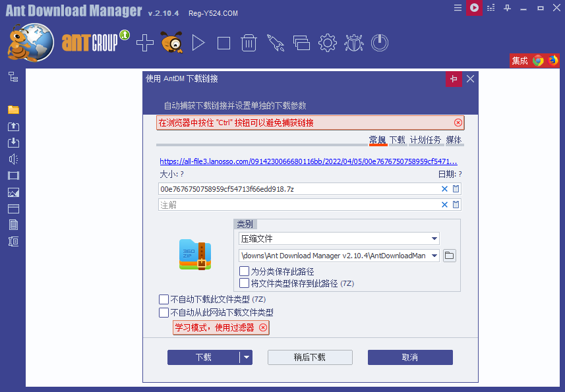Click the 大小: ? size label
The height and width of the screenshot is (392, 565).
pos(171,174)
